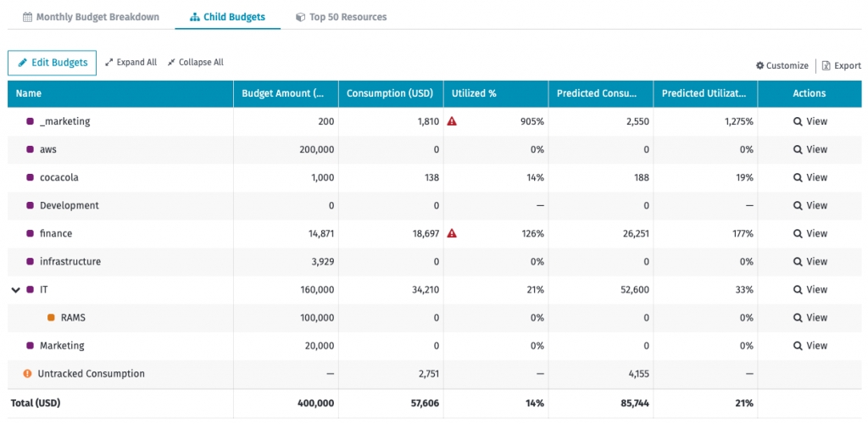Screen dimensions: 868x424
Task: Sort by the Utilized % column header
Action: click(475, 93)
